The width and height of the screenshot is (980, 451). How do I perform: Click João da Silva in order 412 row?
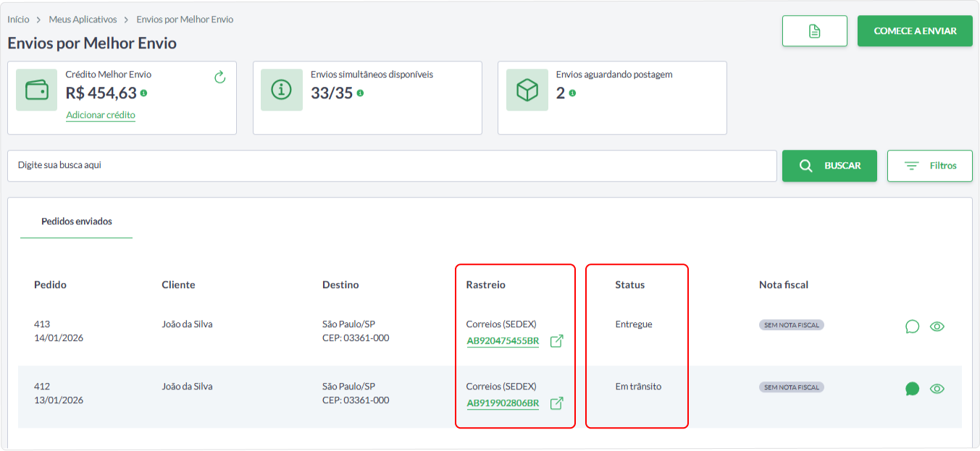coord(187,387)
